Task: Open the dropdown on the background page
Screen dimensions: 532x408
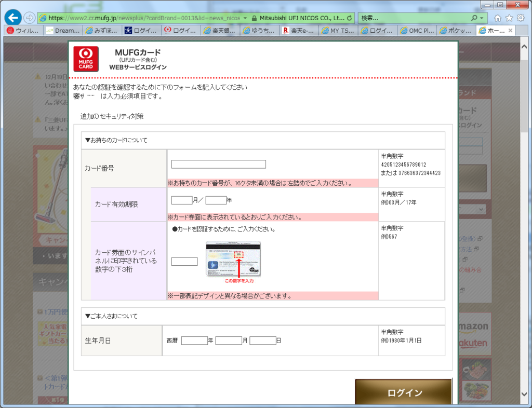Action: 481,209
